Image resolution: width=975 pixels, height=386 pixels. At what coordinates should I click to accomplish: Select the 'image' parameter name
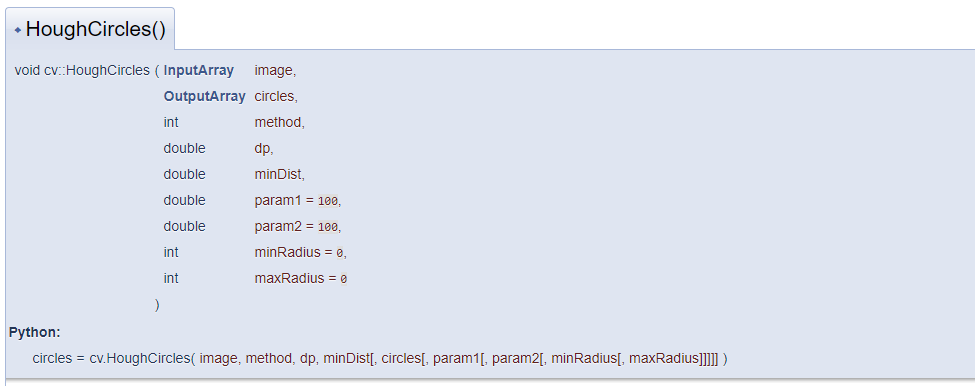pos(275,71)
